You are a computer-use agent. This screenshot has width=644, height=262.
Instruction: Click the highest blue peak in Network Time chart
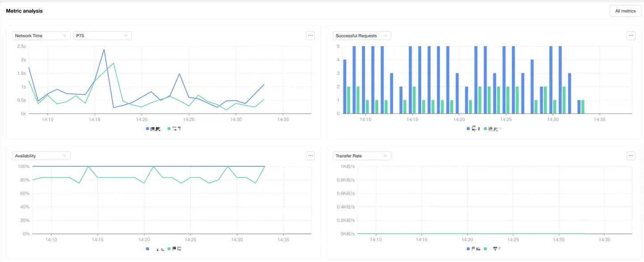click(104, 50)
